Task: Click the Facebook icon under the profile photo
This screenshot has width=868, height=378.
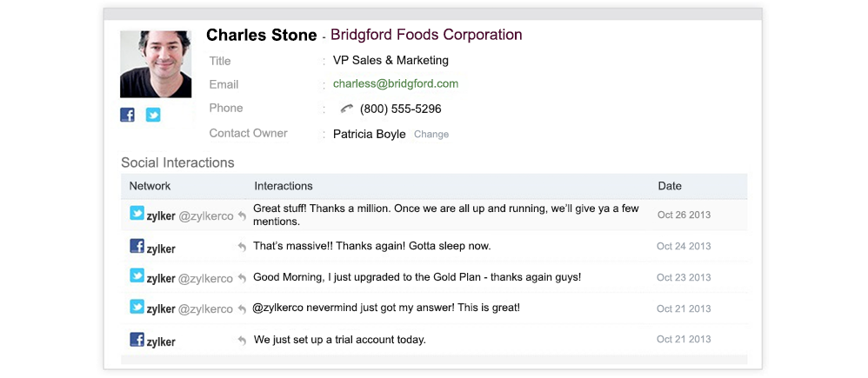Action: pos(127,115)
